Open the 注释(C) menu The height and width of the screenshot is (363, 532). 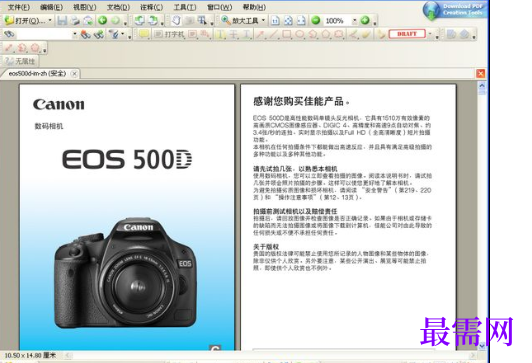(x=151, y=7)
